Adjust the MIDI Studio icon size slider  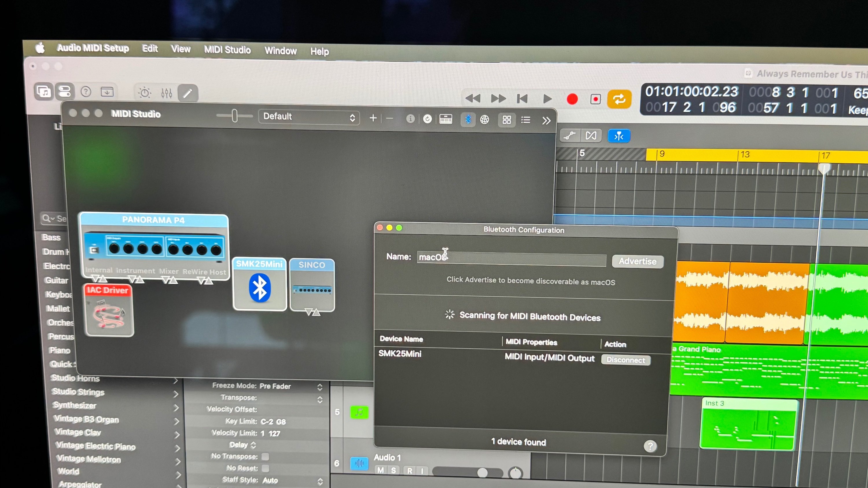[235, 116]
